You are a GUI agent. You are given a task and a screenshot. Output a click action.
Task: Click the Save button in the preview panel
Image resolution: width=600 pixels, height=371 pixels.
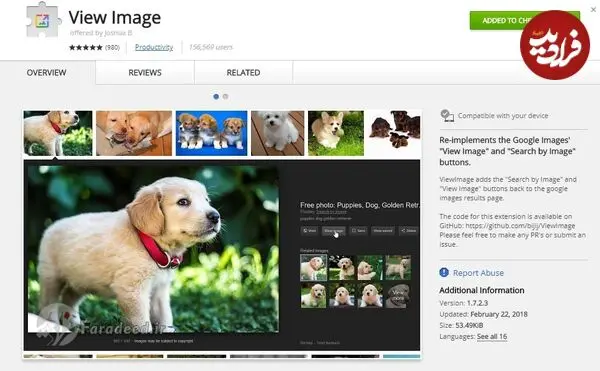(x=359, y=231)
